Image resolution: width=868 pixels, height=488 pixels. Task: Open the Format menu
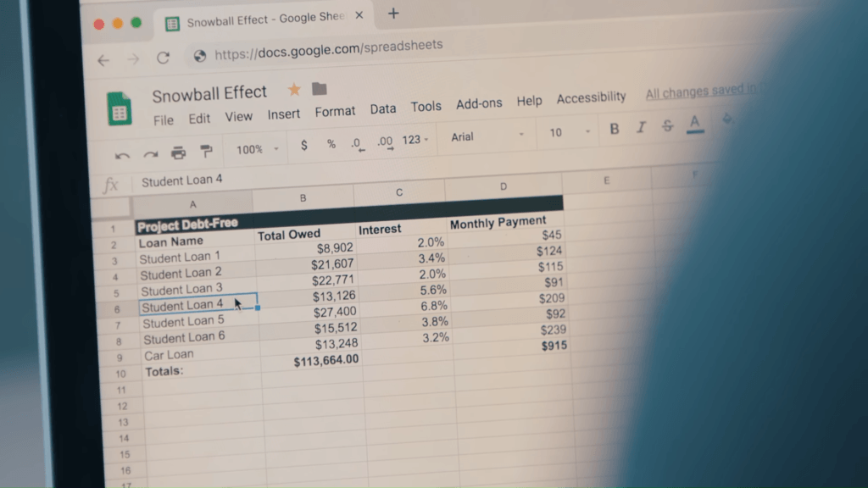coord(335,112)
